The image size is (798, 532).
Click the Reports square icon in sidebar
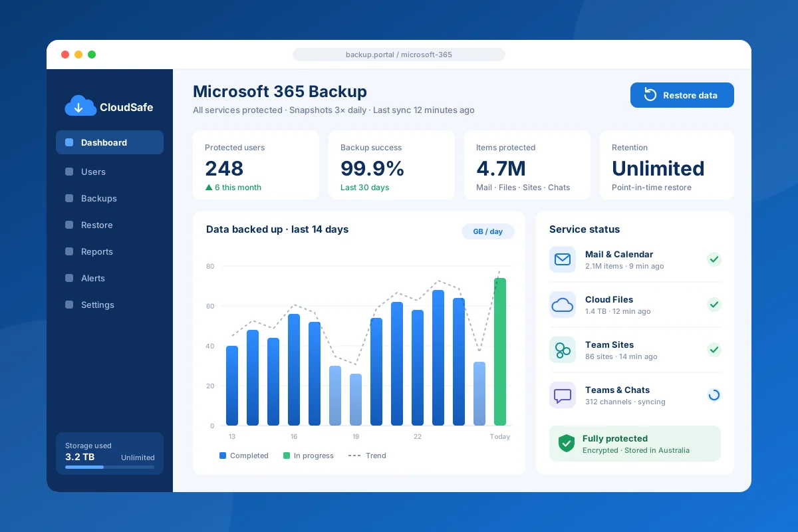[x=69, y=251]
